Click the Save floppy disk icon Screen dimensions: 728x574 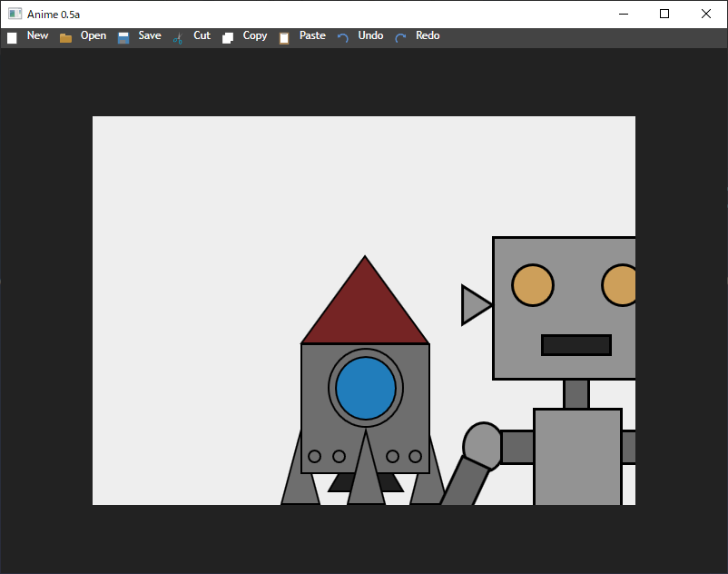pos(123,38)
